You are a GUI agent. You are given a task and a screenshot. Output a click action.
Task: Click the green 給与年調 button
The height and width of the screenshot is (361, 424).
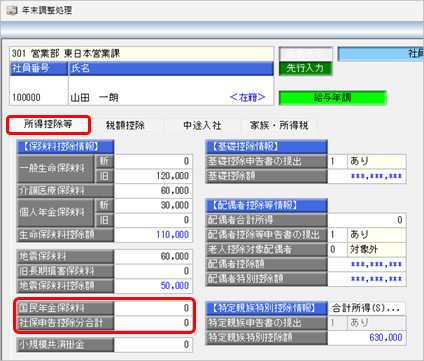pos(332,98)
